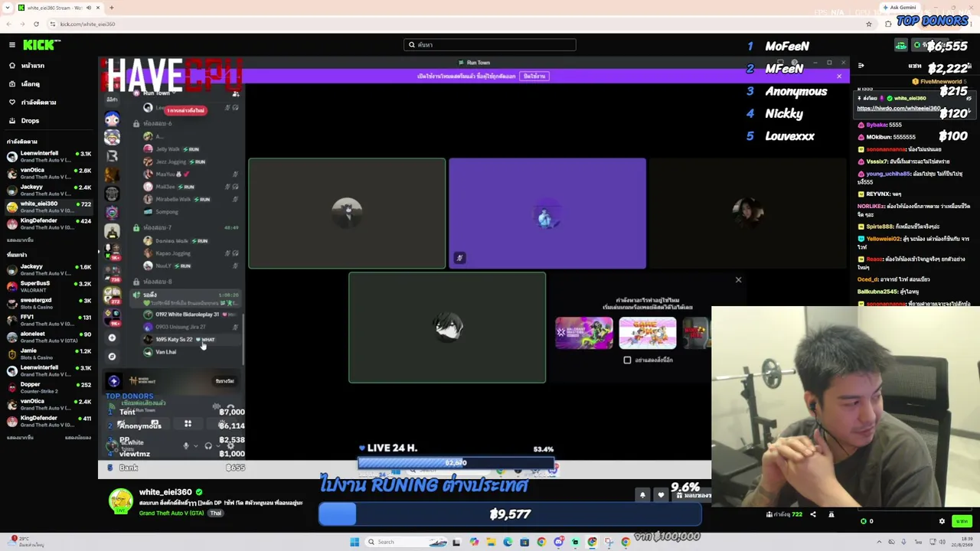
Task: Reload the page in the browser
Action: pyautogui.click(x=36, y=24)
